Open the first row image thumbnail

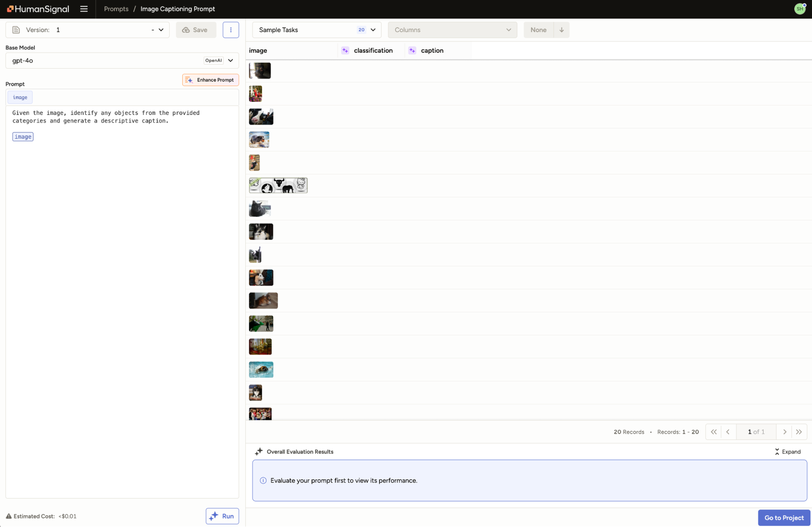(260, 71)
